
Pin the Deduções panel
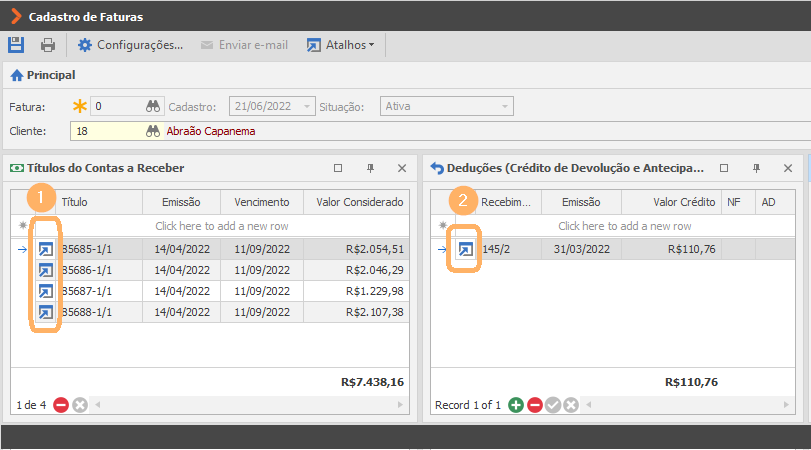point(756,168)
